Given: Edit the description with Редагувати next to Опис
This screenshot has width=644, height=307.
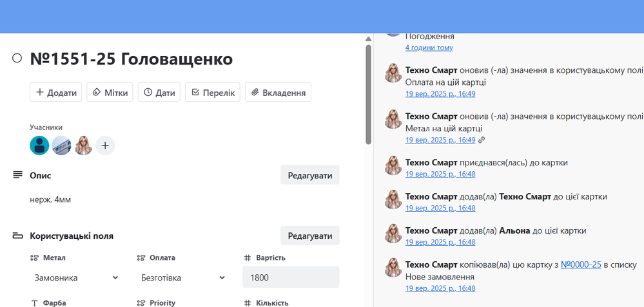Looking at the screenshot, I should (310, 176).
